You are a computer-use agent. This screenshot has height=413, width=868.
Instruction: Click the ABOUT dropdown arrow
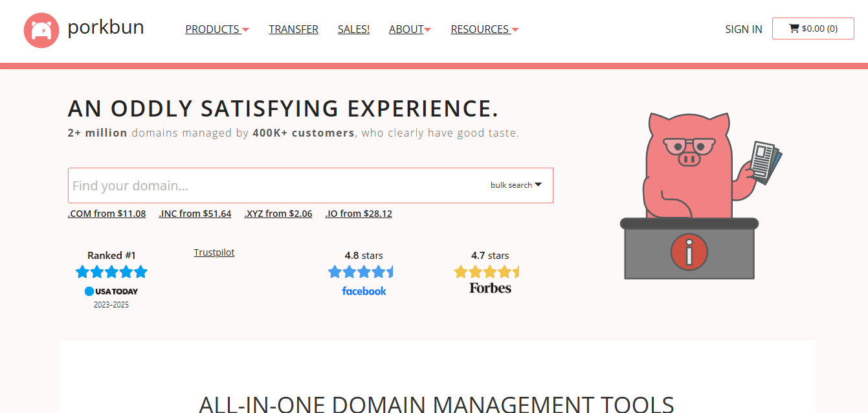pyautogui.click(x=428, y=30)
